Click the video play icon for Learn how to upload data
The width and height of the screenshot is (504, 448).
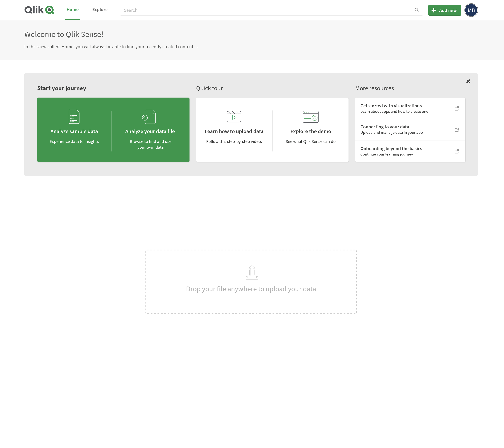(234, 117)
